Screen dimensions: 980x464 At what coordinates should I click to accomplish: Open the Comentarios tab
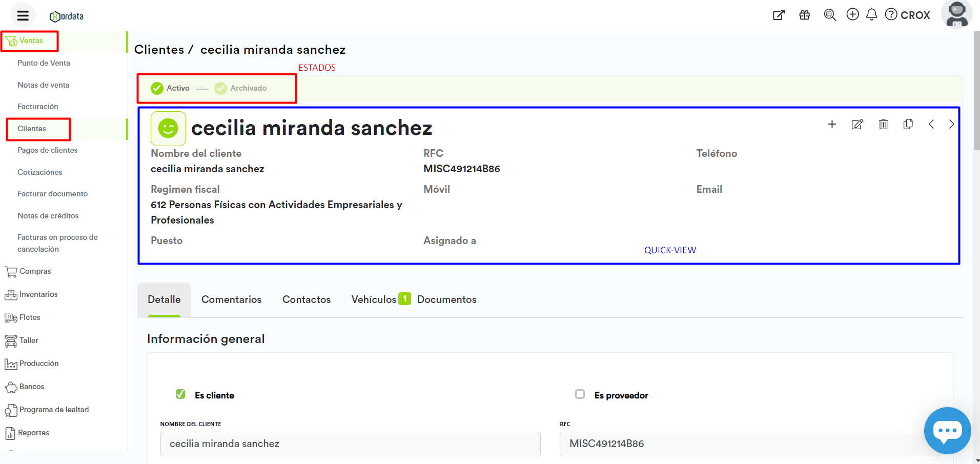[231, 299]
